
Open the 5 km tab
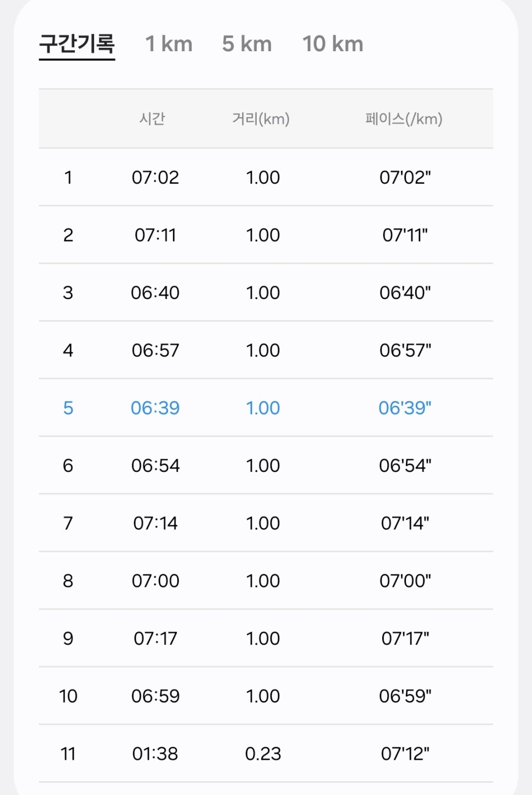(247, 44)
